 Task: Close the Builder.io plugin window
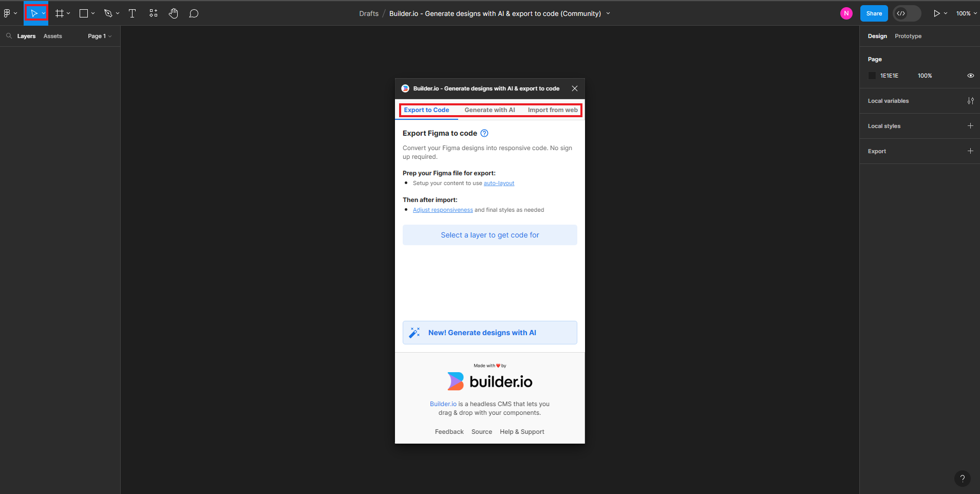tap(575, 88)
